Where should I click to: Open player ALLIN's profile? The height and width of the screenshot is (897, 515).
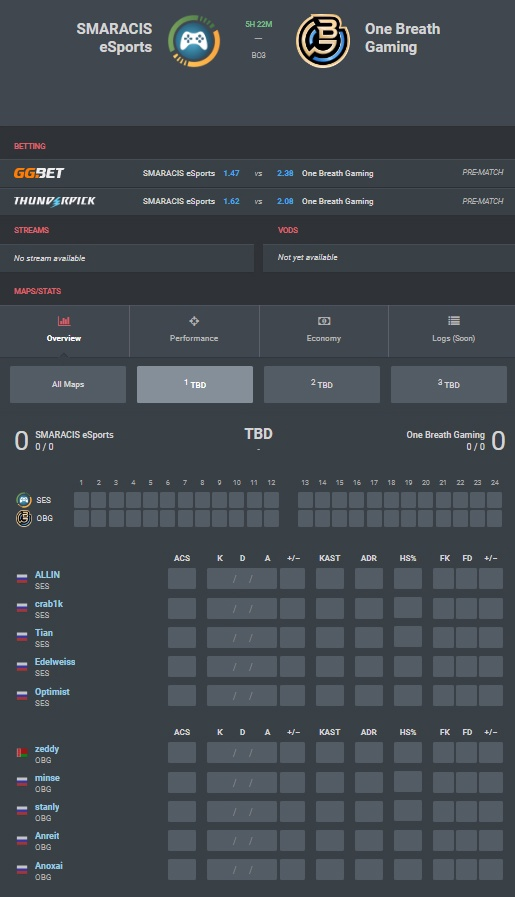point(47,574)
